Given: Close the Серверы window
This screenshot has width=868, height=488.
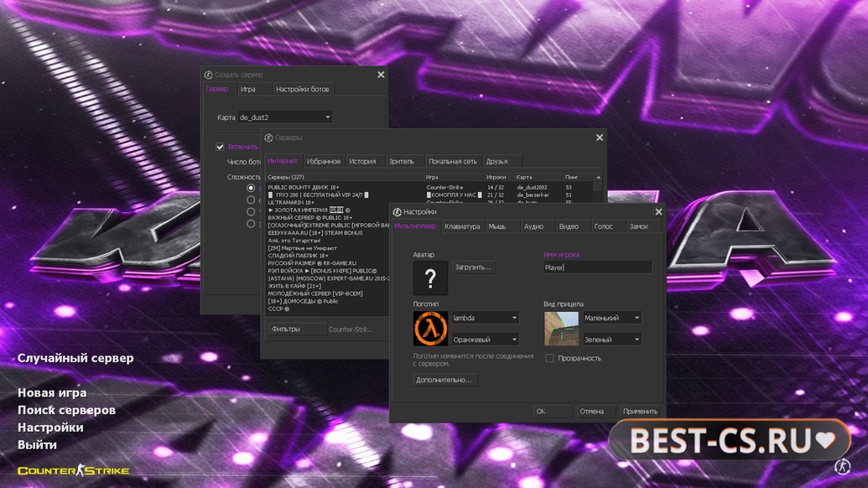Looking at the screenshot, I should (600, 138).
